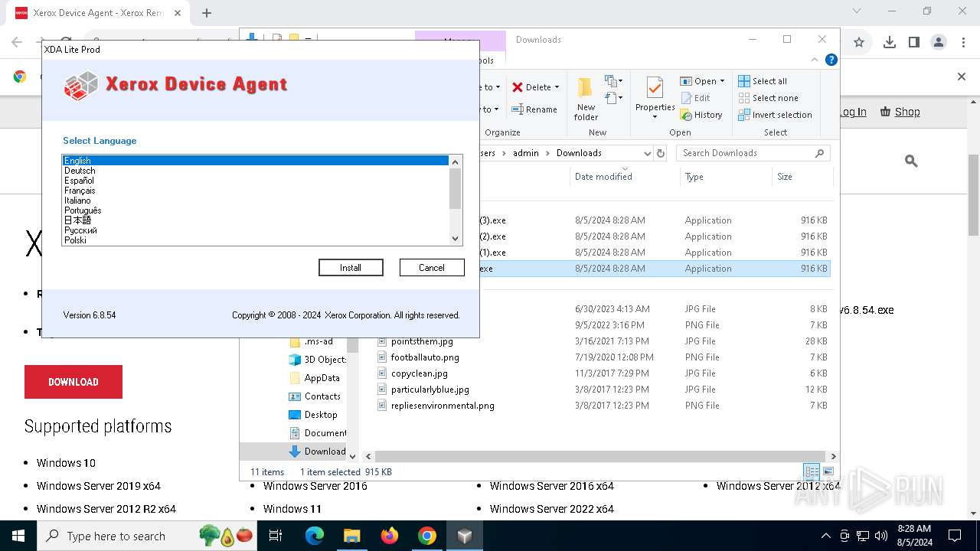Open the address bar history dropdown

[x=648, y=153]
